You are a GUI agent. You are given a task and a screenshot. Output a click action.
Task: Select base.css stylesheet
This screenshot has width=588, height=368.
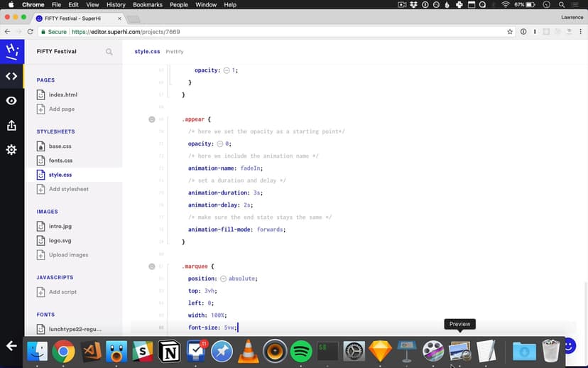(60, 146)
